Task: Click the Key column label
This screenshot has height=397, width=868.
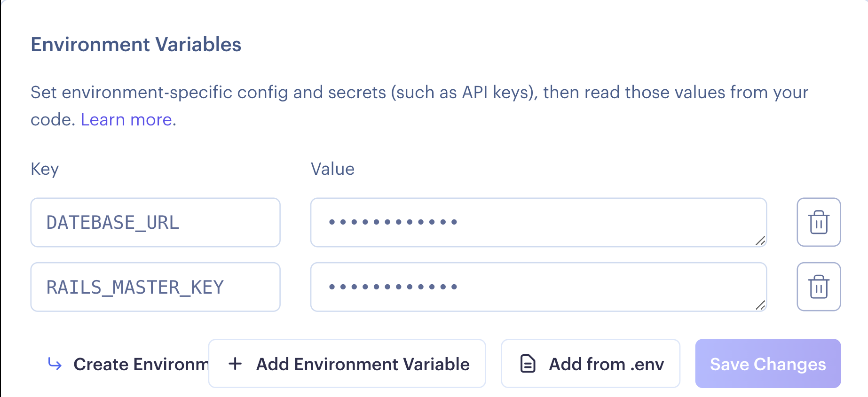Action: click(x=45, y=169)
